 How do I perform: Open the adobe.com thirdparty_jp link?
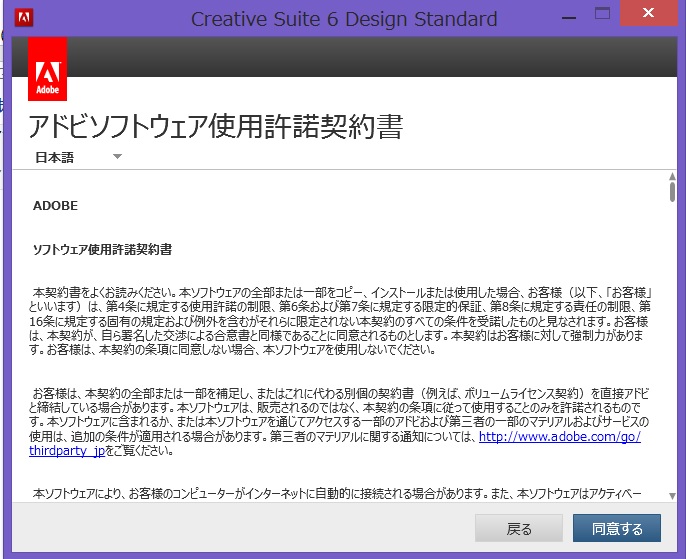point(560,437)
